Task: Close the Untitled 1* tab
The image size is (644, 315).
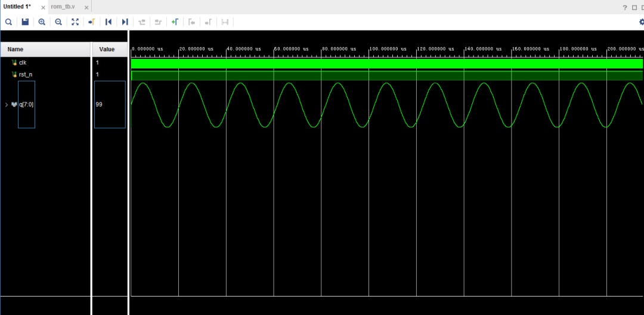Action: pyautogui.click(x=43, y=7)
